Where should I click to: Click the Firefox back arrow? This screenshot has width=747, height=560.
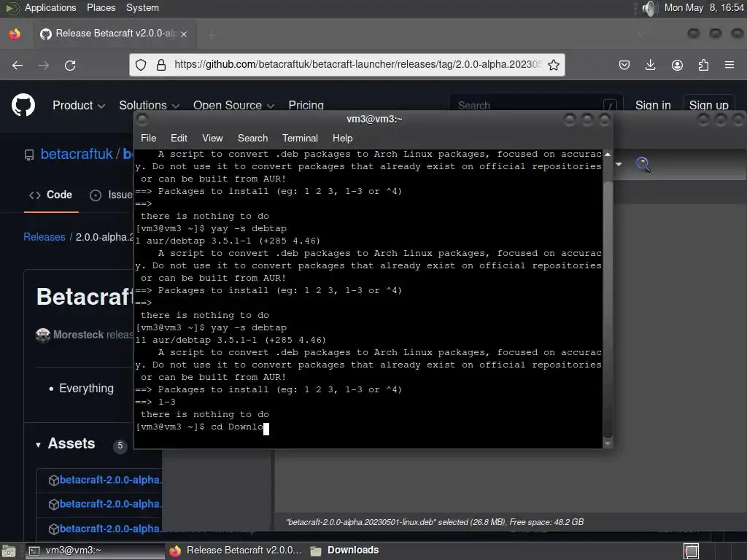(x=18, y=65)
